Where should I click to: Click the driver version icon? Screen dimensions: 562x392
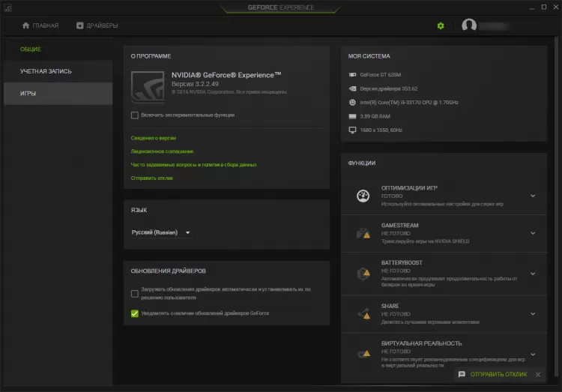(x=352, y=88)
